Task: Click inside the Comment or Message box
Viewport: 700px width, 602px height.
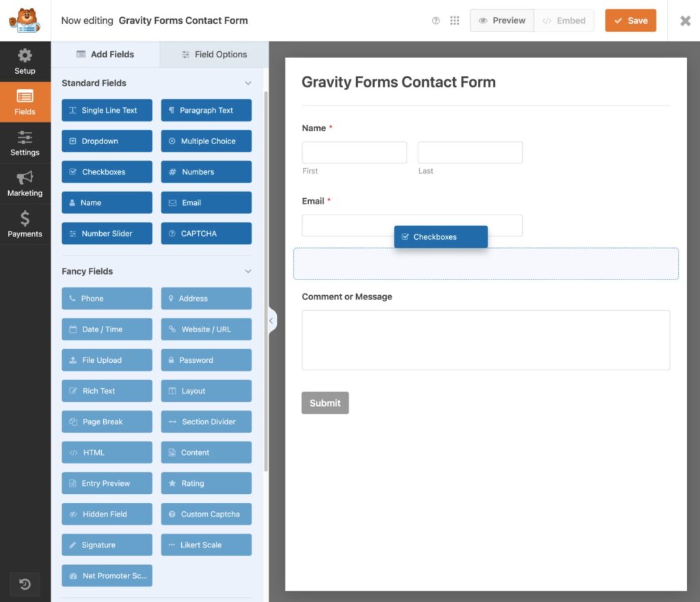Action: tap(485, 338)
